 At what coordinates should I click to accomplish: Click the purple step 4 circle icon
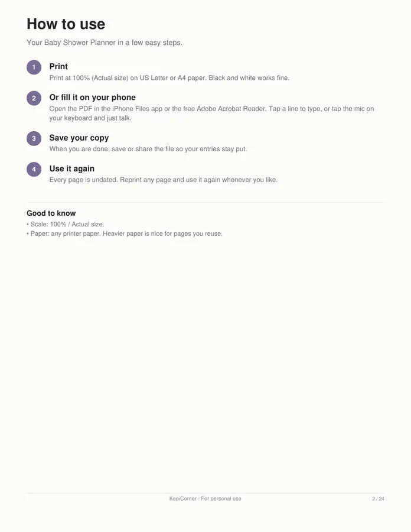(34, 169)
